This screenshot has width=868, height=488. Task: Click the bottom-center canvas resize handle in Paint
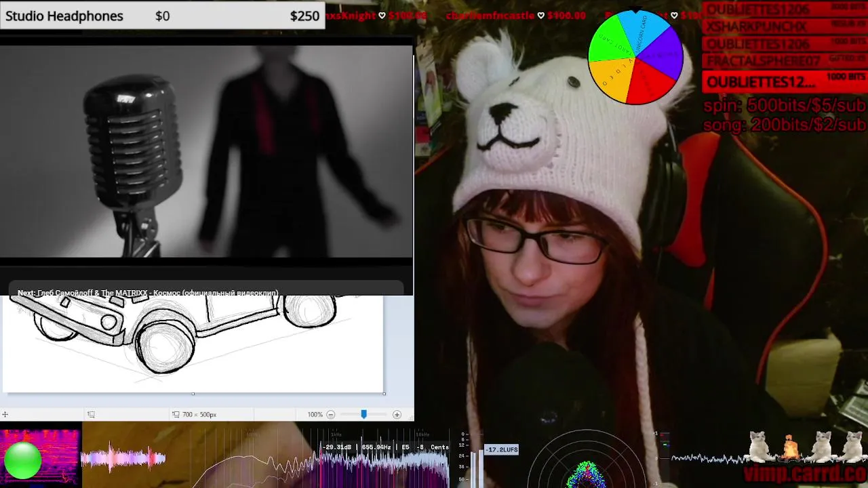point(193,394)
